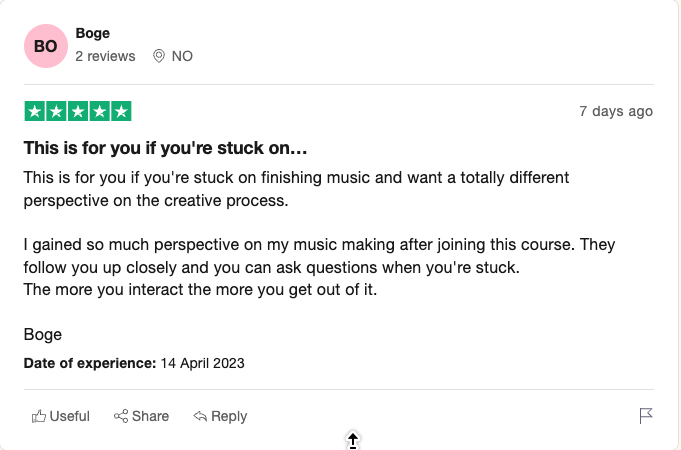Click the Share network icon
Image resolution: width=681 pixels, height=450 pixels.
click(121, 416)
